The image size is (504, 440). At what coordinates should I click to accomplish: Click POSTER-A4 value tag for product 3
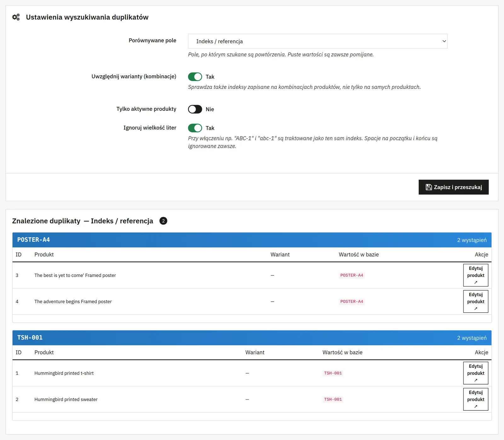click(x=352, y=275)
